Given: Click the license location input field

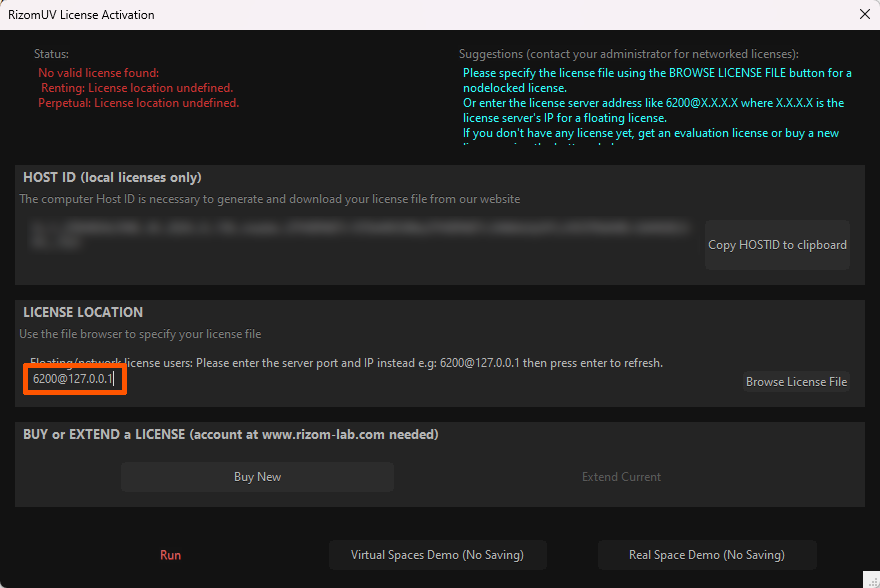Looking at the screenshot, I should click(75, 379).
